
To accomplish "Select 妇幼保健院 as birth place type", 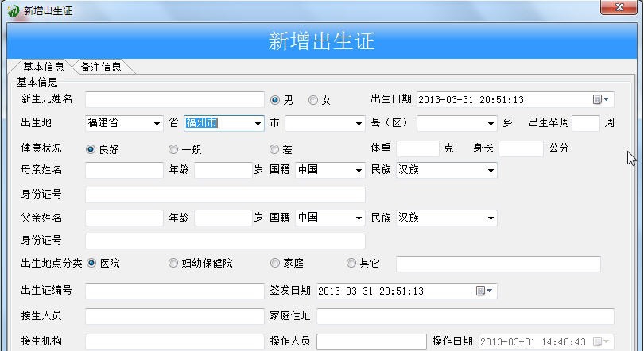I will (x=173, y=263).
